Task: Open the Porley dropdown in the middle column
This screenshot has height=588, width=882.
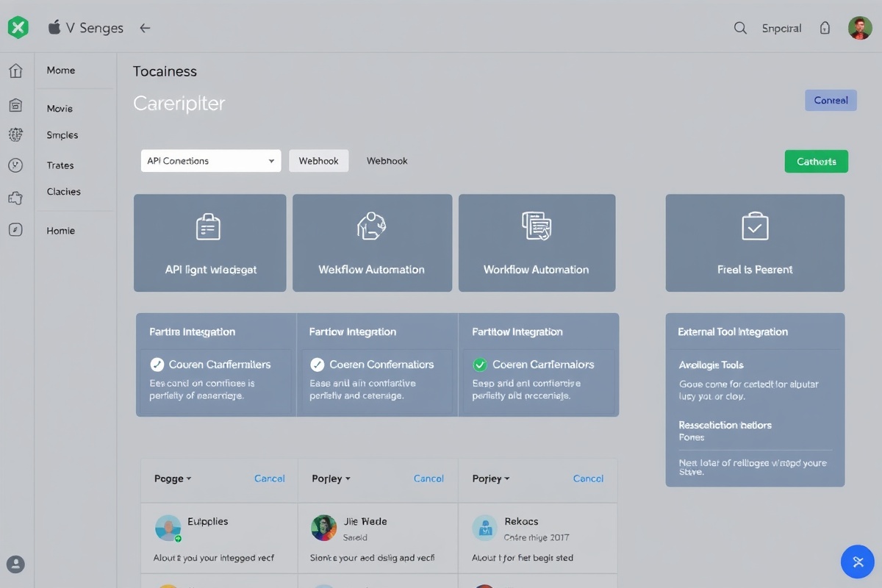Action: (x=331, y=478)
